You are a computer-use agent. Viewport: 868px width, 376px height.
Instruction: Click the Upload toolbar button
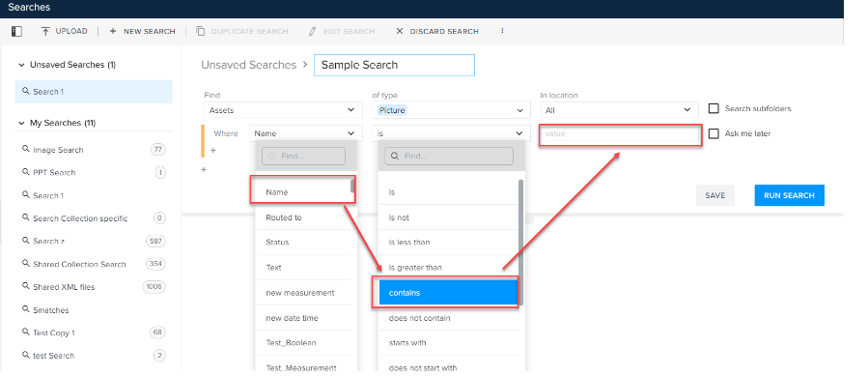(65, 31)
